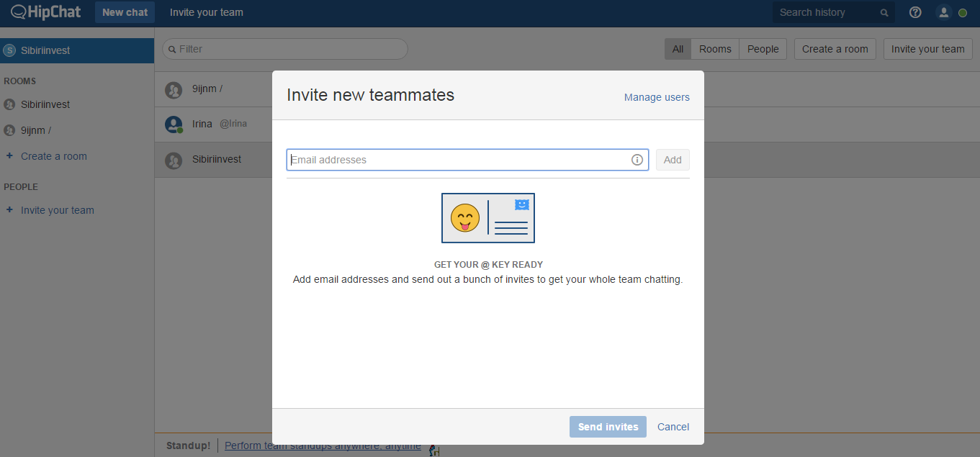
Task: Click the PEOPLE section label
Action: click(x=21, y=187)
